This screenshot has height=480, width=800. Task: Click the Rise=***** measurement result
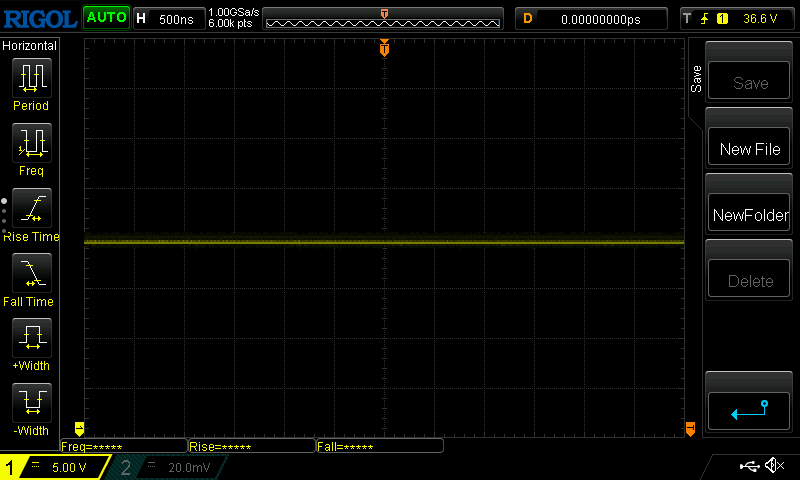point(252,446)
